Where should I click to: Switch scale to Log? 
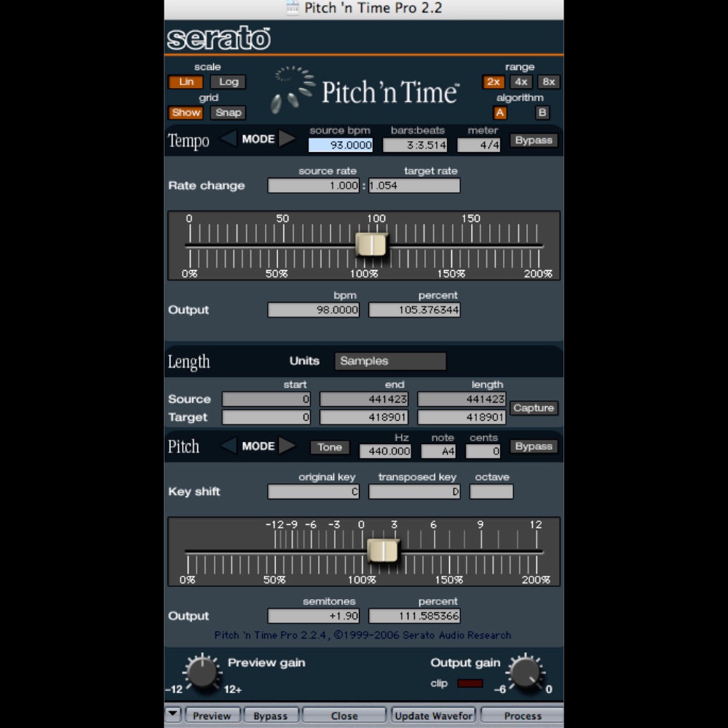[x=229, y=82]
